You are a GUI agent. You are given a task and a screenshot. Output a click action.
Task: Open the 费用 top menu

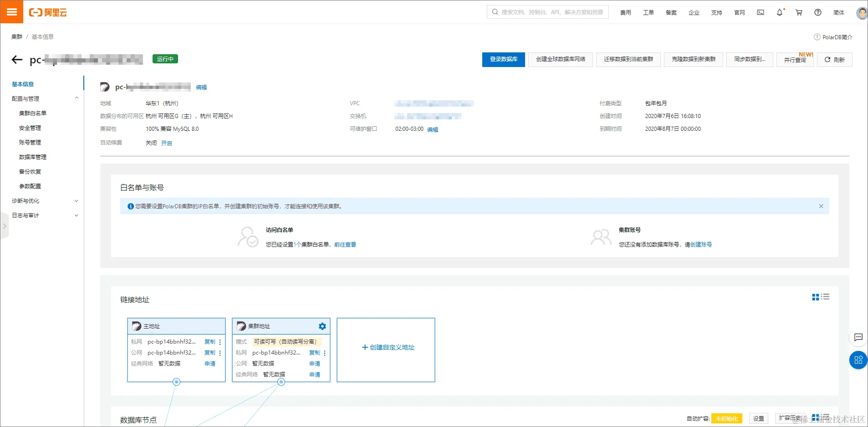(626, 13)
